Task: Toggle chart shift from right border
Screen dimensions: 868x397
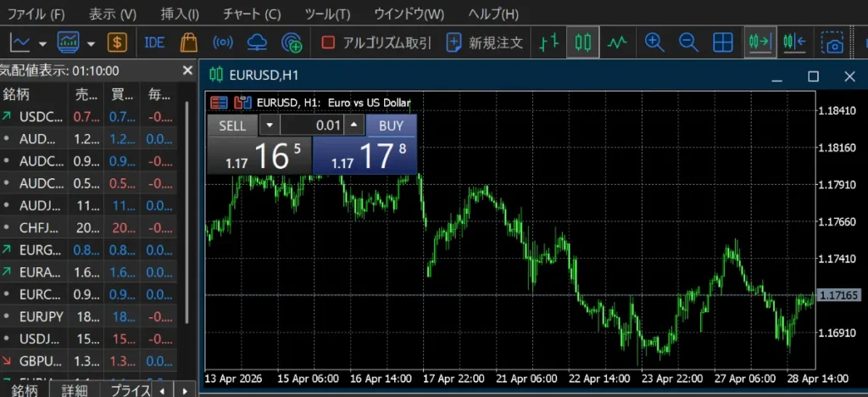Action: click(x=794, y=42)
